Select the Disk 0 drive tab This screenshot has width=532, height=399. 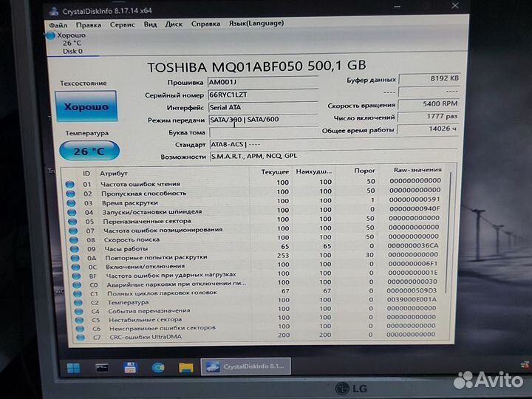pos(72,43)
